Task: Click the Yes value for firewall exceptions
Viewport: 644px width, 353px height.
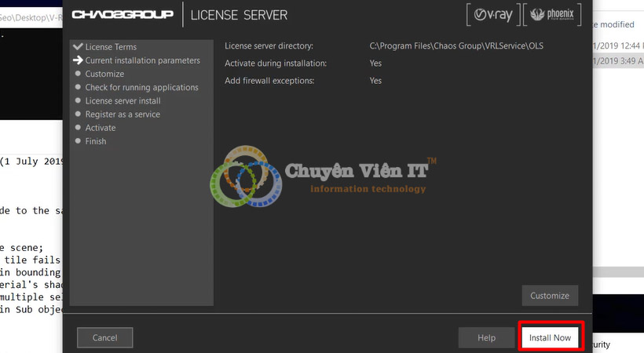Action: [375, 81]
